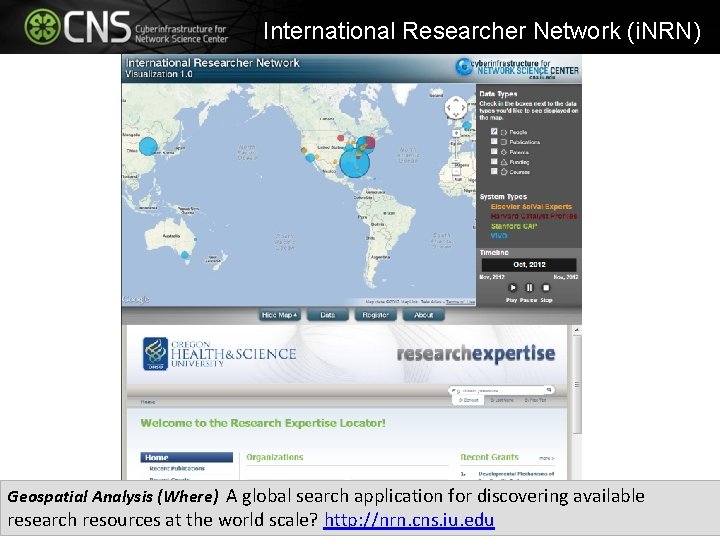This screenshot has height=540, width=720.
Task: Click the Home breadcrumb link
Action: (148, 402)
